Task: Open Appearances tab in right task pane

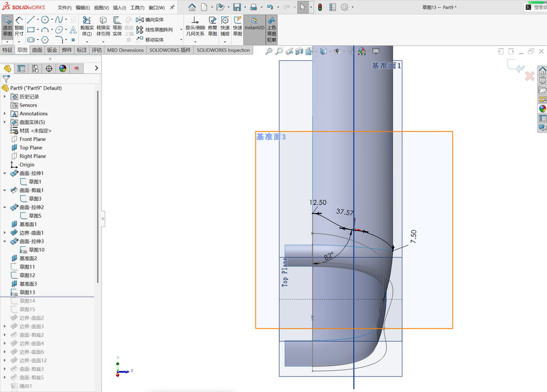Action: click(543, 109)
